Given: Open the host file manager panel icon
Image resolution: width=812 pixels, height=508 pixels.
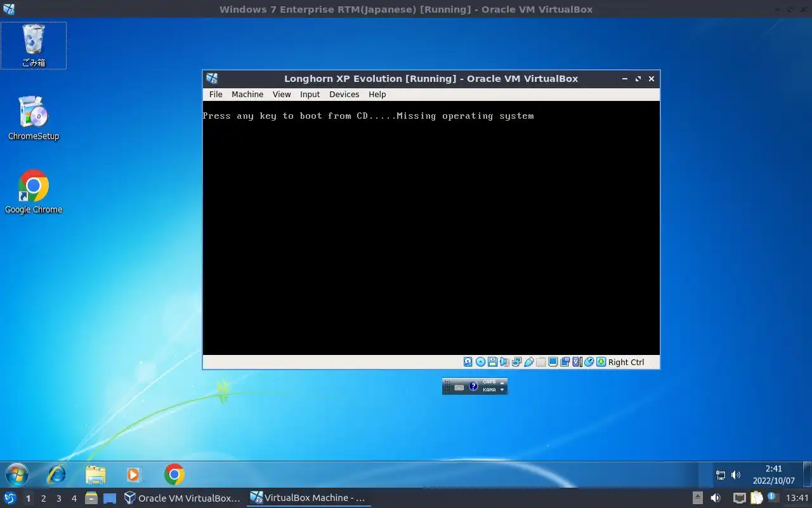Looking at the screenshot, I should 91,498.
